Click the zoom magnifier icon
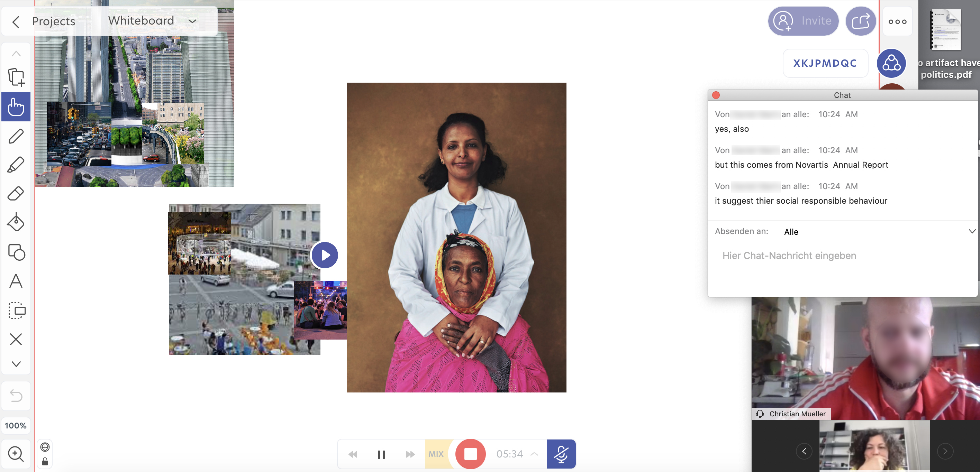Screen dimensions: 980x472 coord(16,453)
